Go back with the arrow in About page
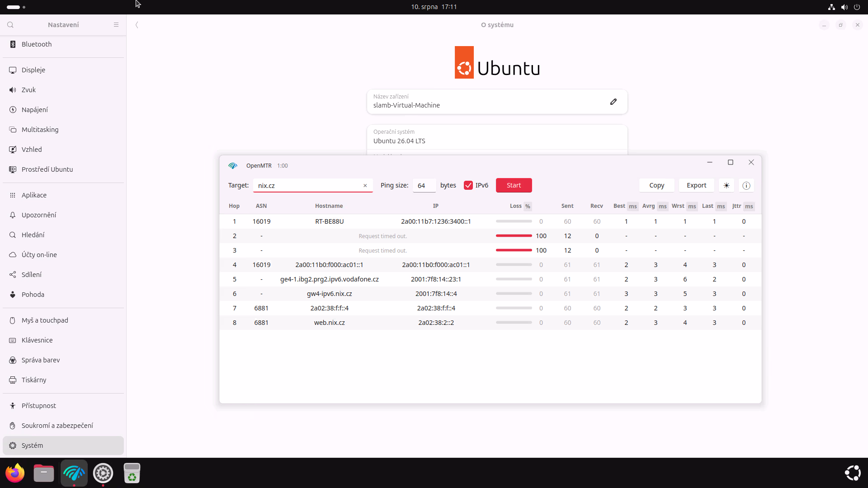The width and height of the screenshot is (868, 488). [137, 25]
